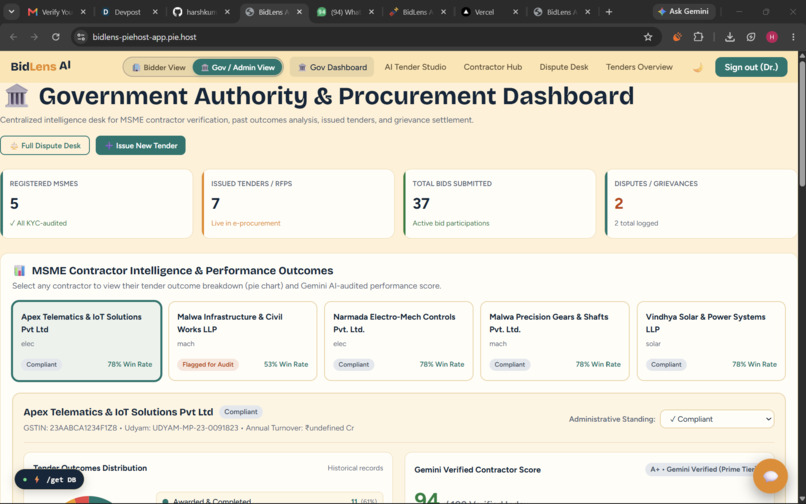Screen dimensions: 806x504
Task: Close the Devpost tab
Action: pos(155,12)
